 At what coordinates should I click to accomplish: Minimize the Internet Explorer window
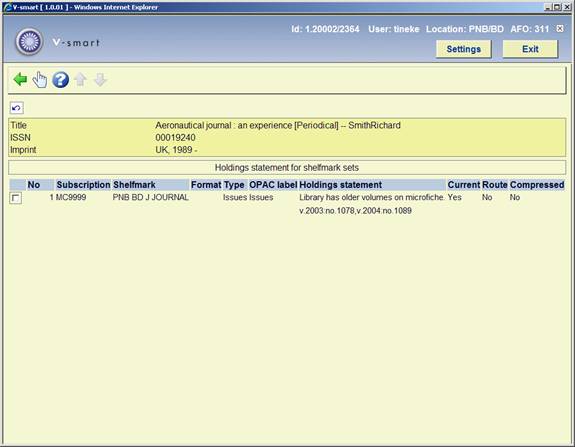click(548, 7)
